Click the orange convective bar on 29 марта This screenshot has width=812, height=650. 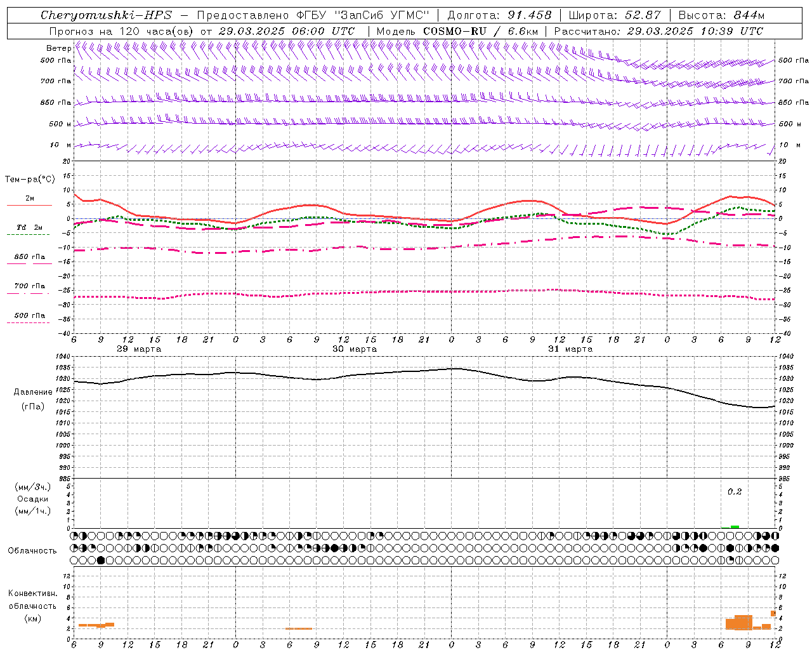96,625
